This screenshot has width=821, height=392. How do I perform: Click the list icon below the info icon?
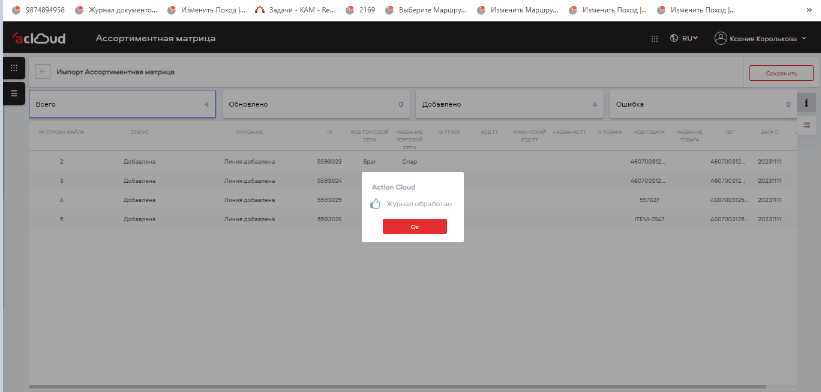[806, 125]
